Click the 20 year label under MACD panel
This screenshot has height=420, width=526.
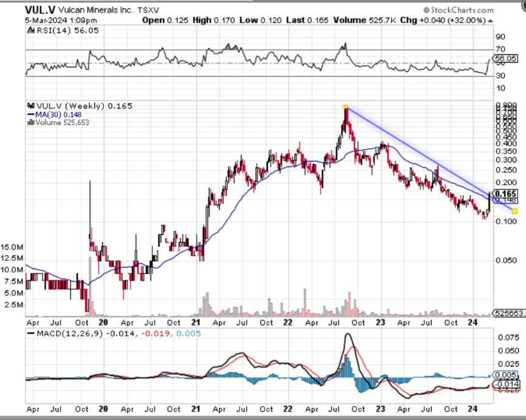click(x=103, y=409)
